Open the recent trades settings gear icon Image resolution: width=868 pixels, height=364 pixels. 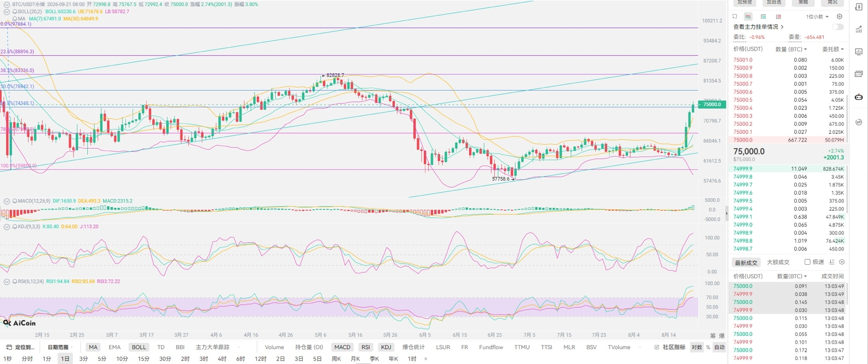(842, 262)
